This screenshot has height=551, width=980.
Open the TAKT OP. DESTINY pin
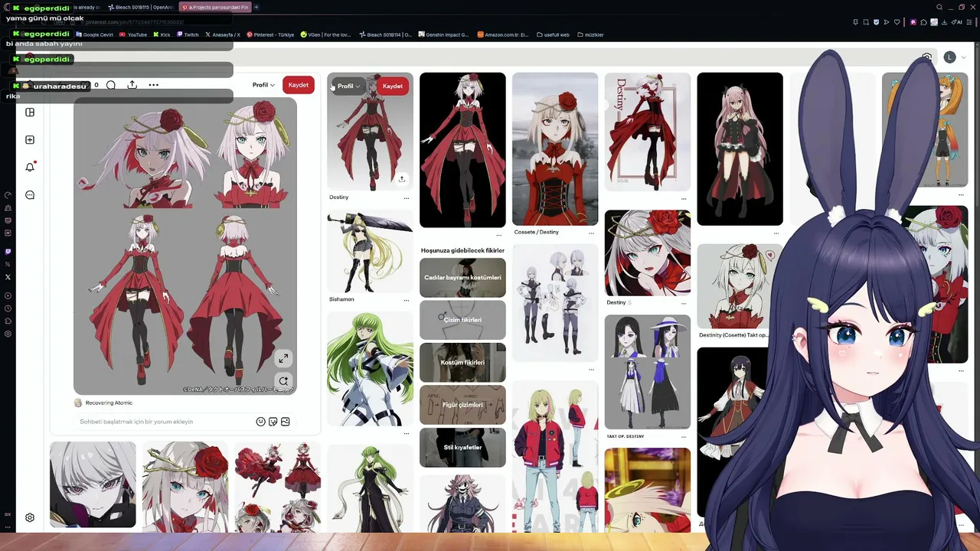[647, 372]
